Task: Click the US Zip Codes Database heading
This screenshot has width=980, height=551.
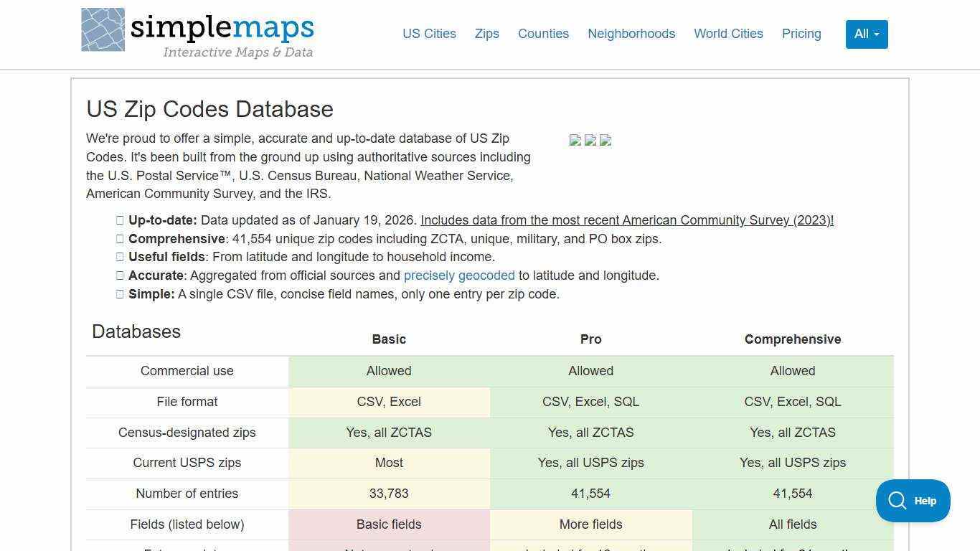Action: [x=209, y=109]
